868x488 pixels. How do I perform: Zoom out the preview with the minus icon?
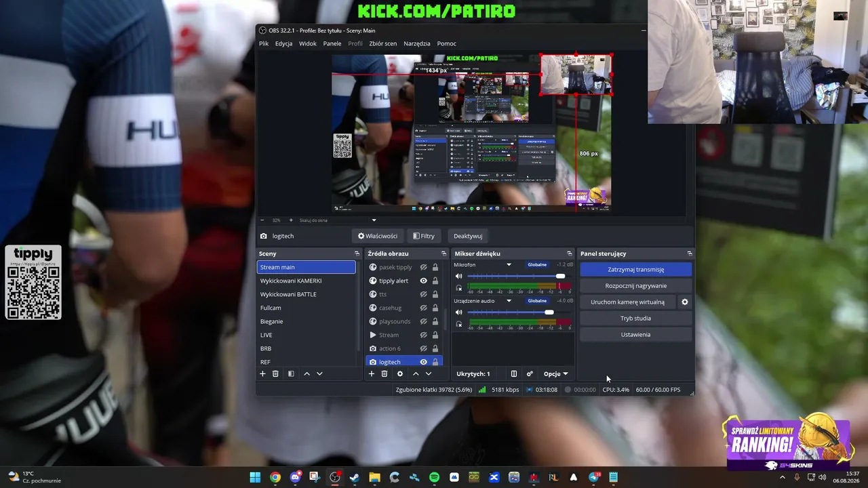(x=263, y=220)
